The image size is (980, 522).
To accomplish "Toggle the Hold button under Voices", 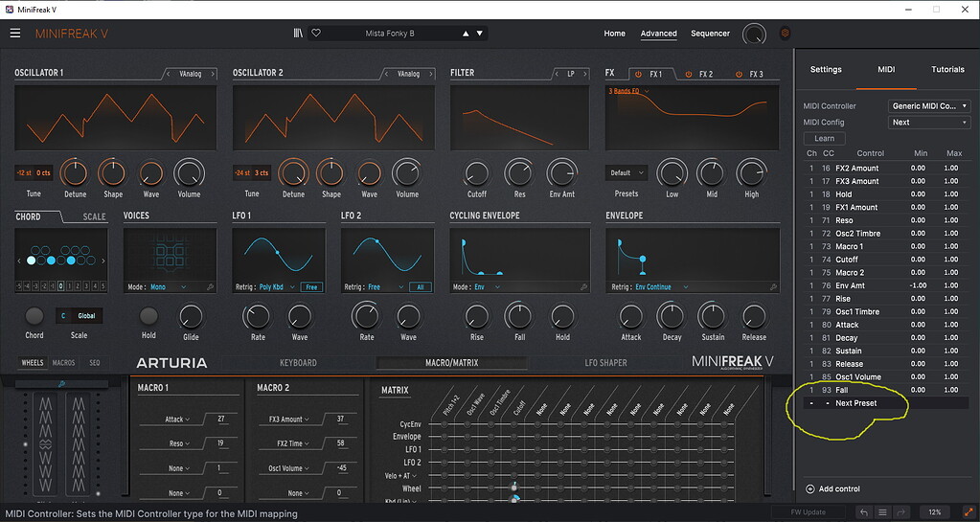I will point(148,316).
